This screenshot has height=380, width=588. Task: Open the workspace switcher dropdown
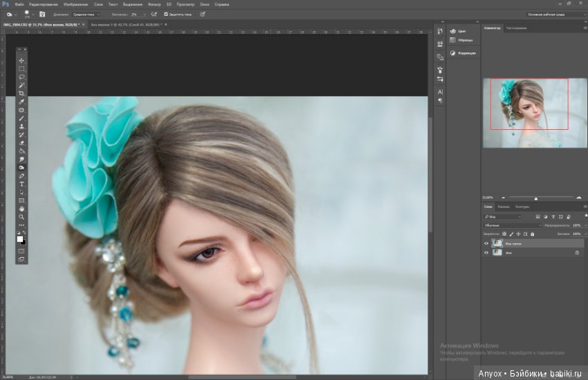click(x=556, y=15)
